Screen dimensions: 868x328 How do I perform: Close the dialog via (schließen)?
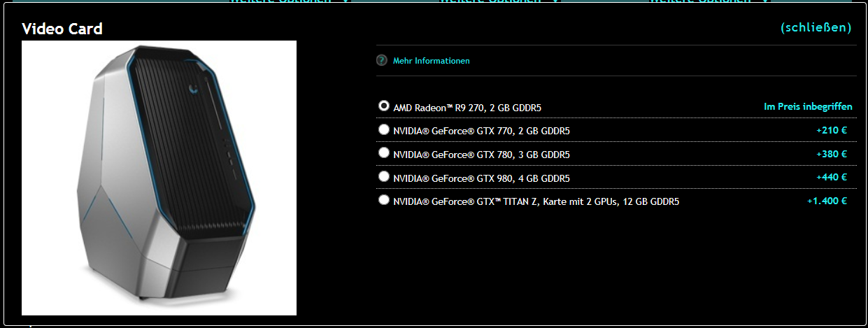point(816,27)
